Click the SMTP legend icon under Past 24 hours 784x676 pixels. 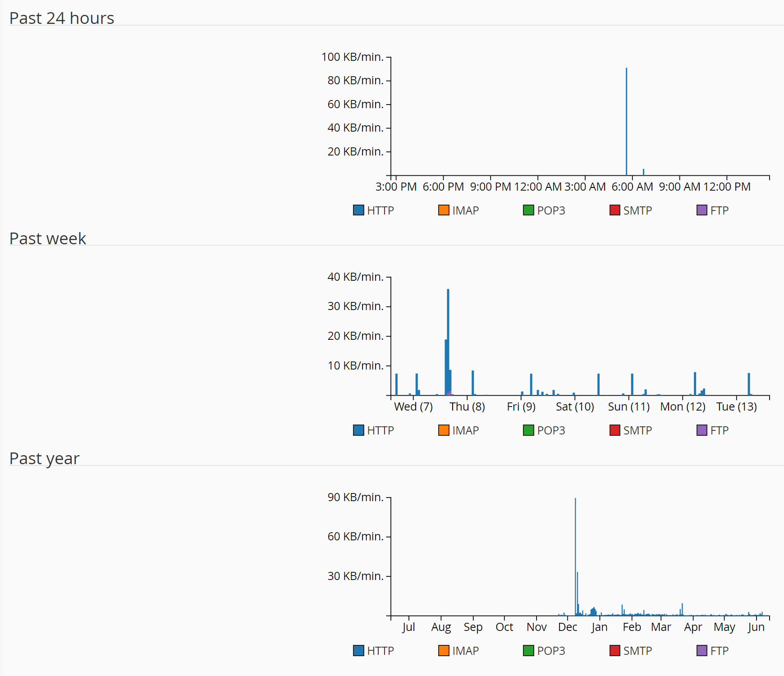click(x=614, y=210)
